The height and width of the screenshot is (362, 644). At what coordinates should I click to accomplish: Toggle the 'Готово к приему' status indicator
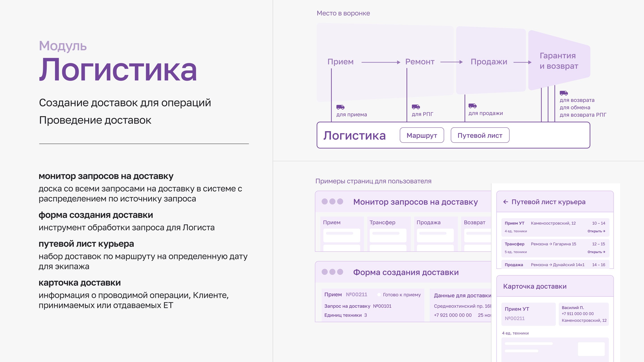point(379,295)
